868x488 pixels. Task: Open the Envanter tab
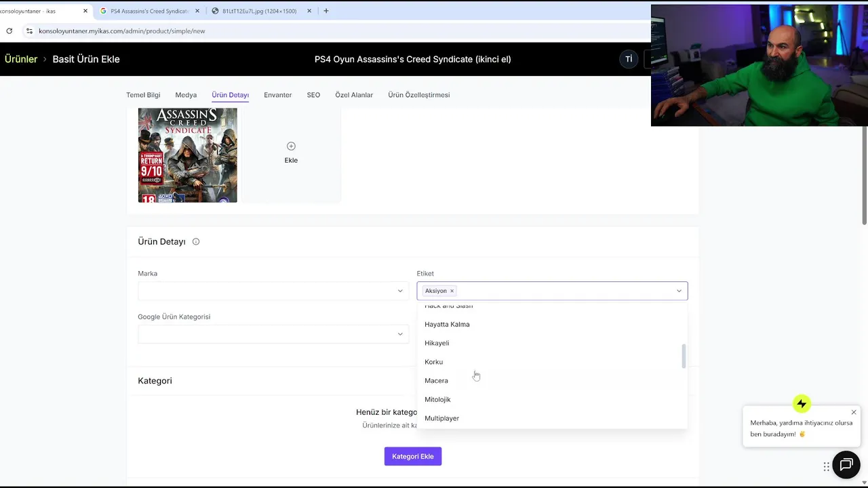coord(278,95)
